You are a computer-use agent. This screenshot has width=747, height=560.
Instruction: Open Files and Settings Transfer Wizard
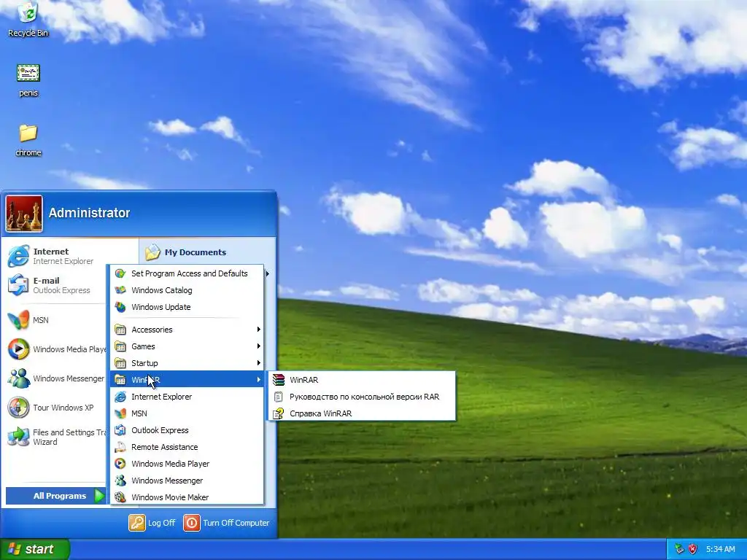coord(56,437)
